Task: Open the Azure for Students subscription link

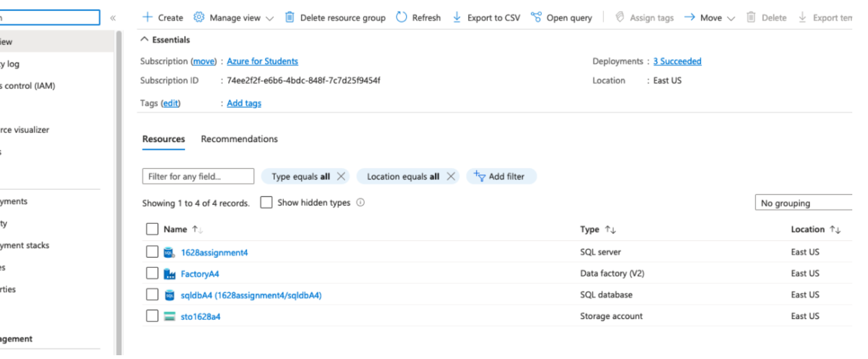Action: (262, 61)
